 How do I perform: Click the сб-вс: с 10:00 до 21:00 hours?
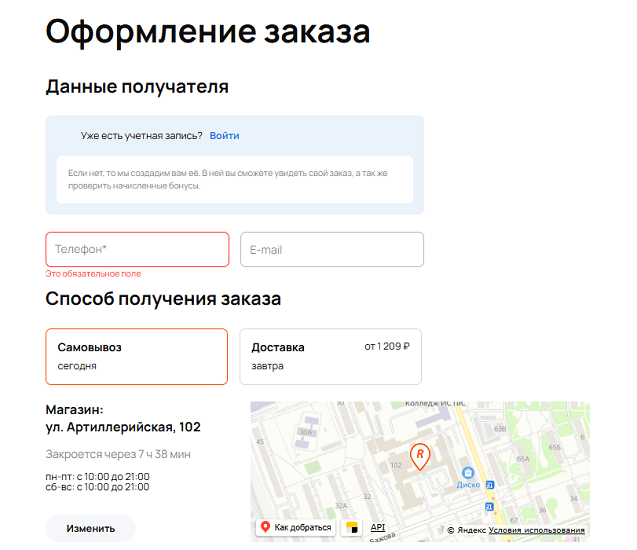(x=98, y=487)
